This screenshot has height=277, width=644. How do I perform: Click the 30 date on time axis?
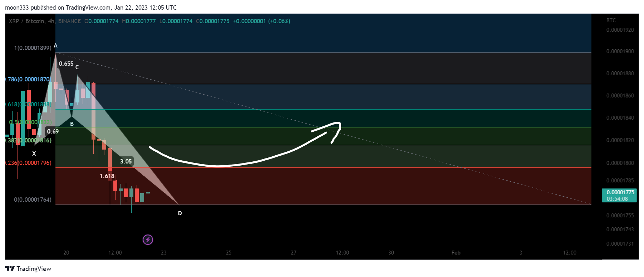click(391, 253)
